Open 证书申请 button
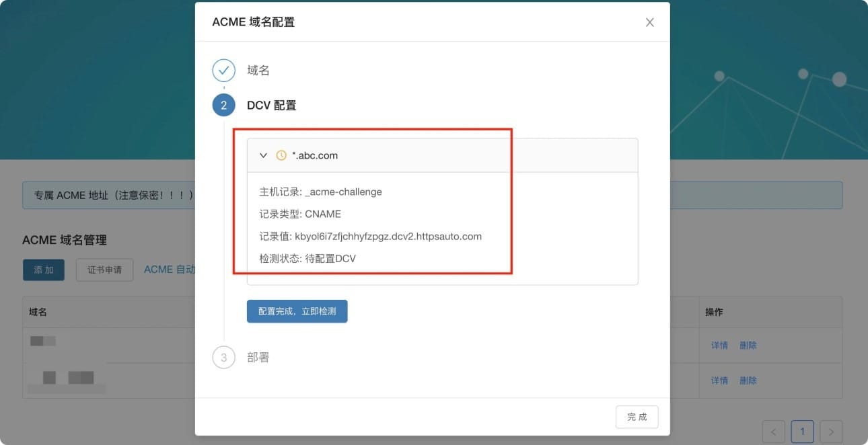 (x=104, y=270)
